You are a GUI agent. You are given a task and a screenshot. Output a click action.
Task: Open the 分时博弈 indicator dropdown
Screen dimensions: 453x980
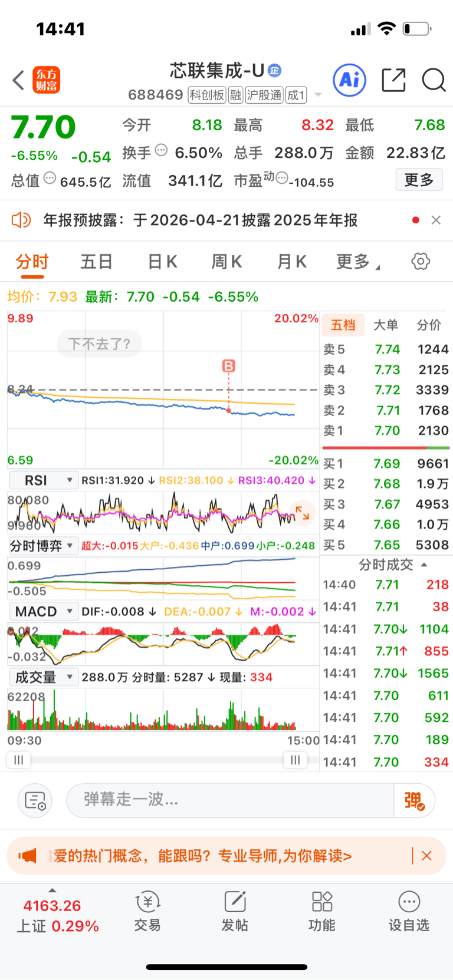coord(42,546)
